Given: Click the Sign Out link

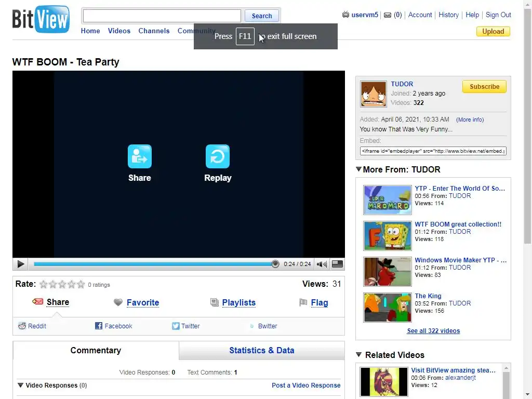Looking at the screenshot, I should tap(498, 15).
